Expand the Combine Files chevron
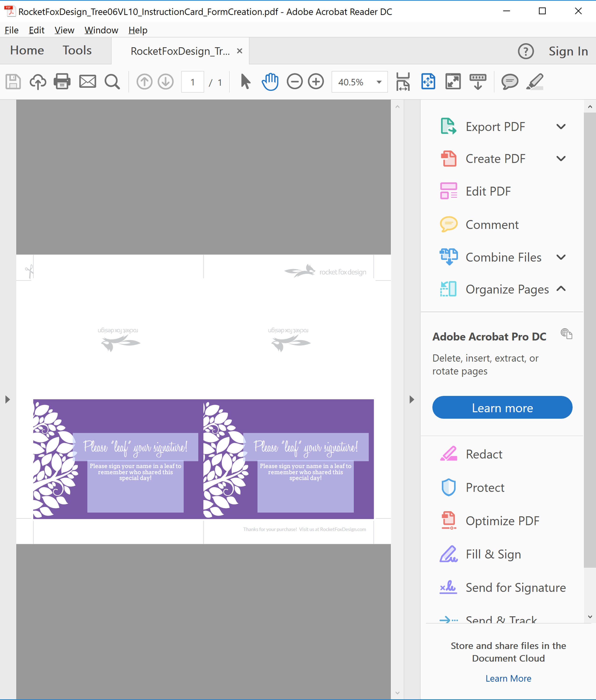 point(561,257)
